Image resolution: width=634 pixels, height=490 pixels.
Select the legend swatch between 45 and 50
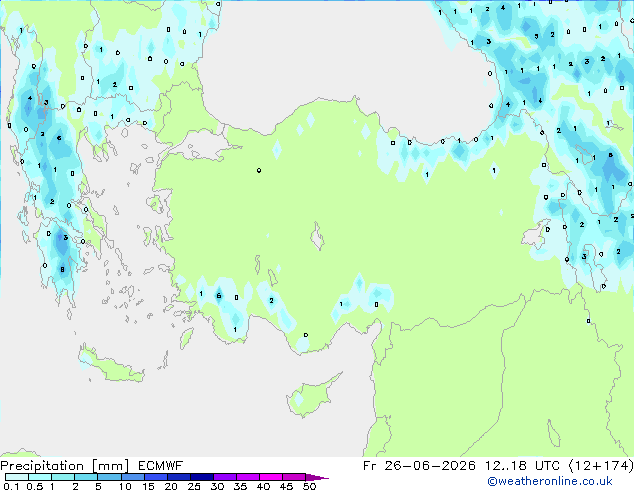(294, 477)
